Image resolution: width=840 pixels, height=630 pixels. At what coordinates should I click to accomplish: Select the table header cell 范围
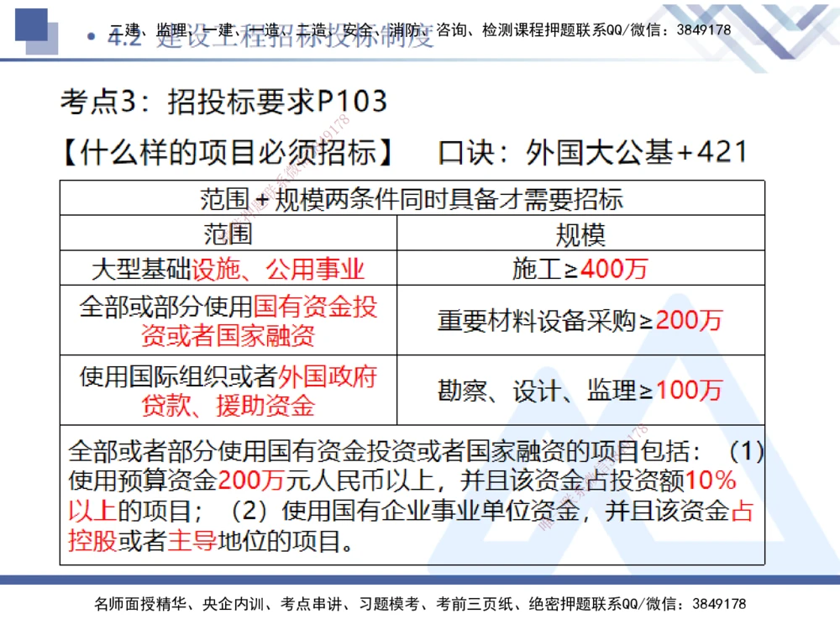point(228,234)
